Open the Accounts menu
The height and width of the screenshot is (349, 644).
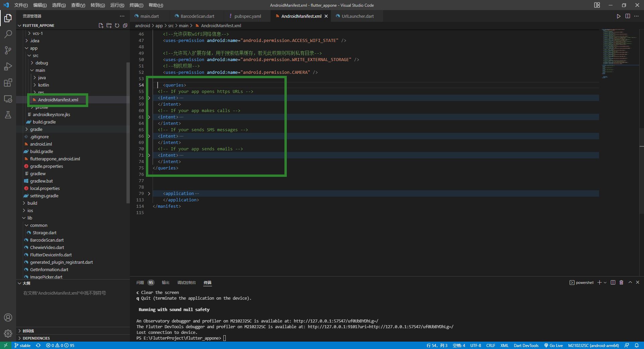click(8, 317)
